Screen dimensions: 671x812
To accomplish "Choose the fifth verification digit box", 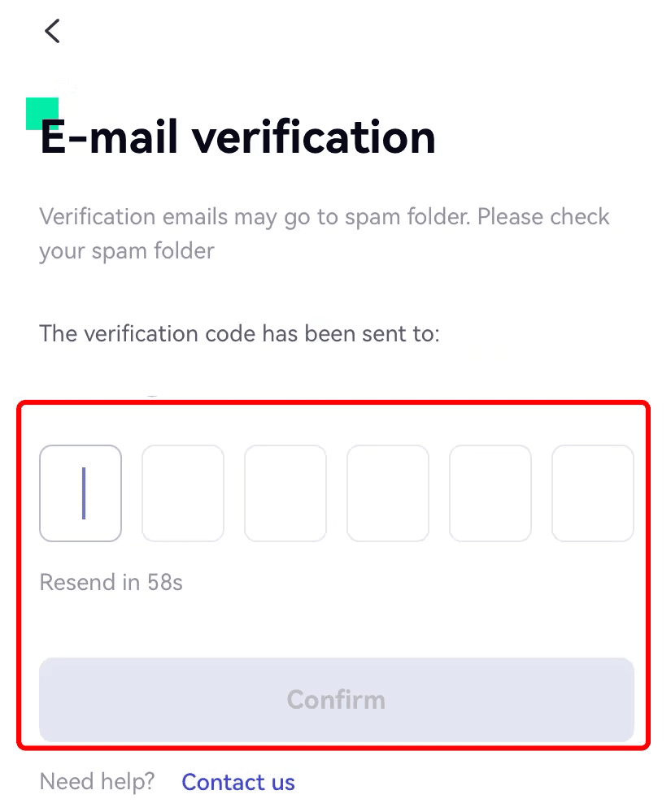I will pyautogui.click(x=490, y=493).
